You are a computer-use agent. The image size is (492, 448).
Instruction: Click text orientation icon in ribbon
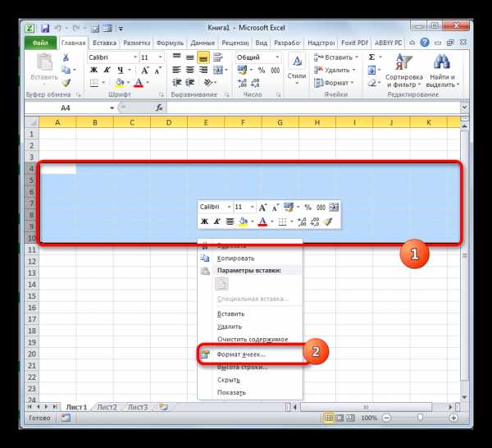[x=208, y=83]
